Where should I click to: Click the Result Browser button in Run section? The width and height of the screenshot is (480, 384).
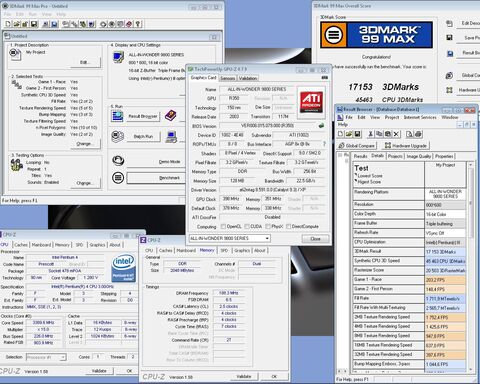click(143, 116)
